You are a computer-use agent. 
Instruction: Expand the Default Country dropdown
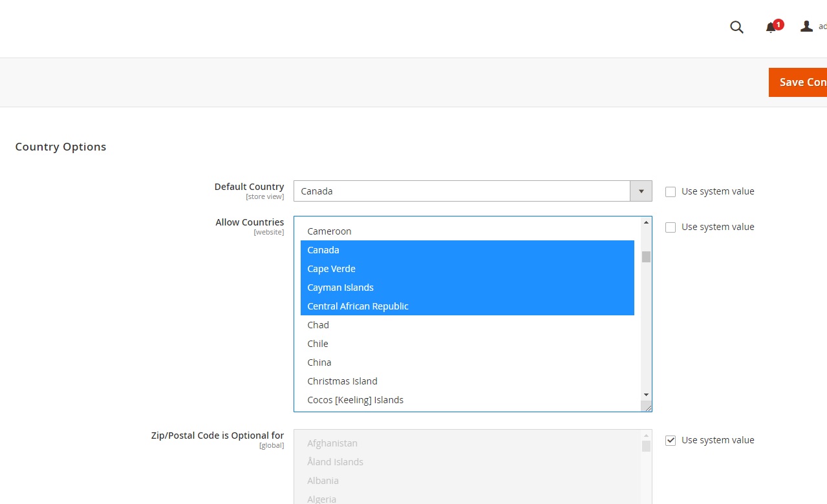click(x=641, y=191)
